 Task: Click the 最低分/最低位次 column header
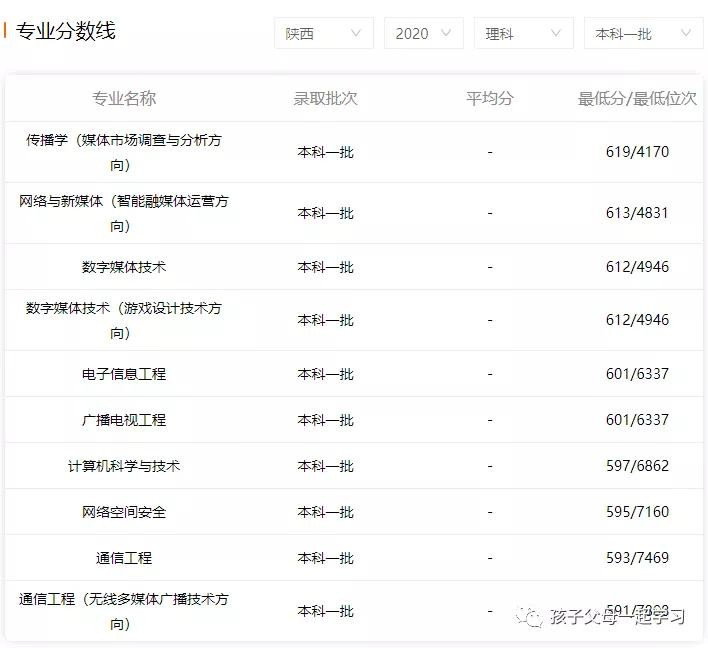[x=637, y=98]
